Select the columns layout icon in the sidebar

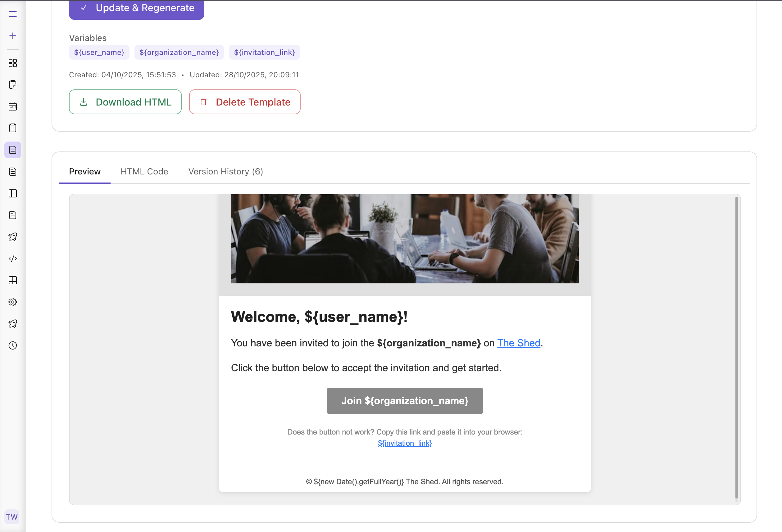coord(12,193)
